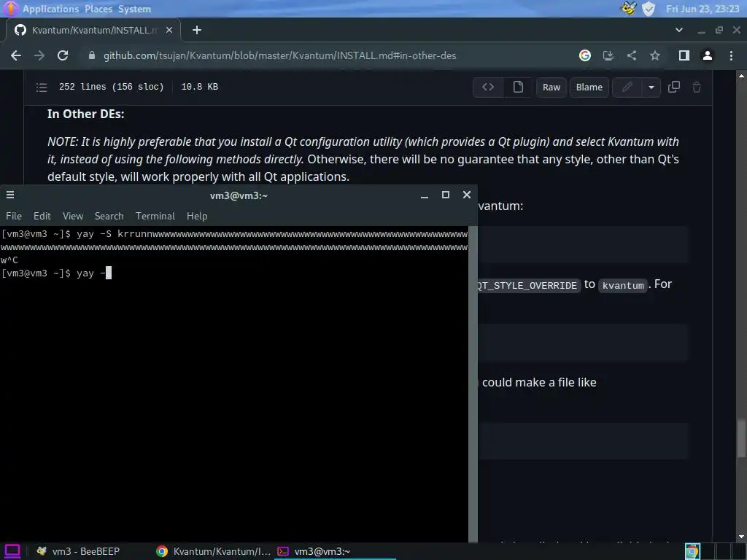This screenshot has height=560, width=747.
Task: Open the Chrome three-dot menu
Action: (x=731, y=55)
